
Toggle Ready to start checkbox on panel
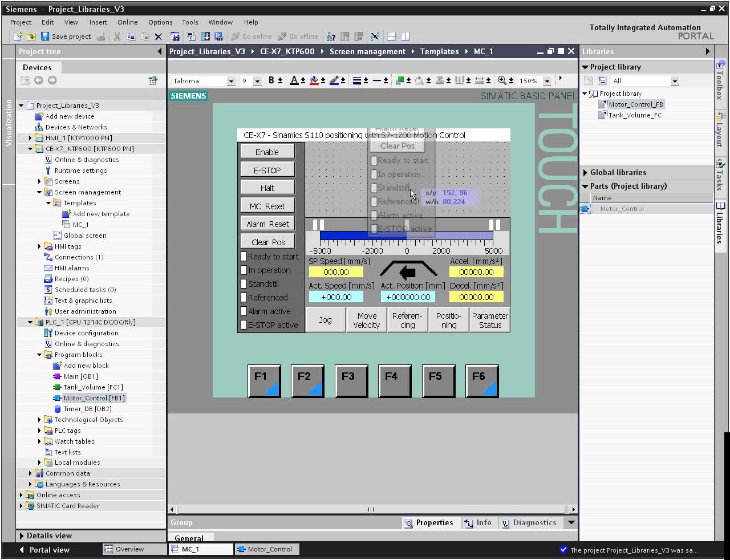click(x=244, y=257)
